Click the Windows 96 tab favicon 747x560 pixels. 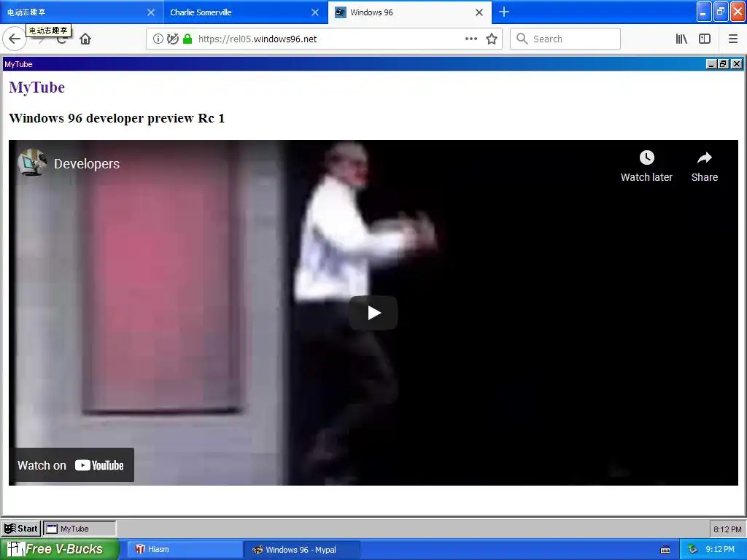pos(340,12)
